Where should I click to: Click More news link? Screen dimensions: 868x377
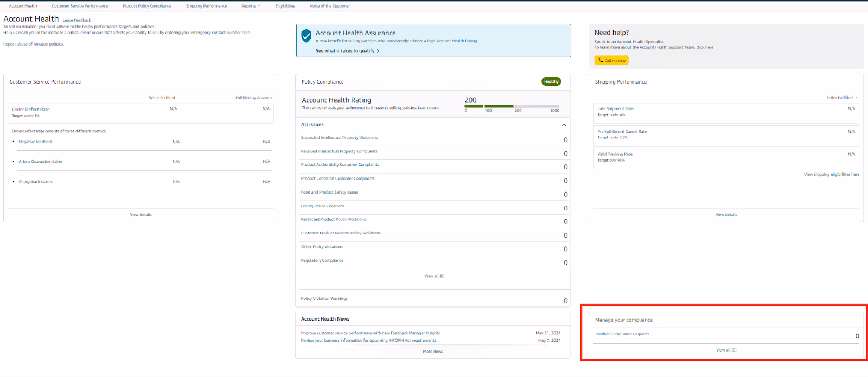pyautogui.click(x=433, y=352)
